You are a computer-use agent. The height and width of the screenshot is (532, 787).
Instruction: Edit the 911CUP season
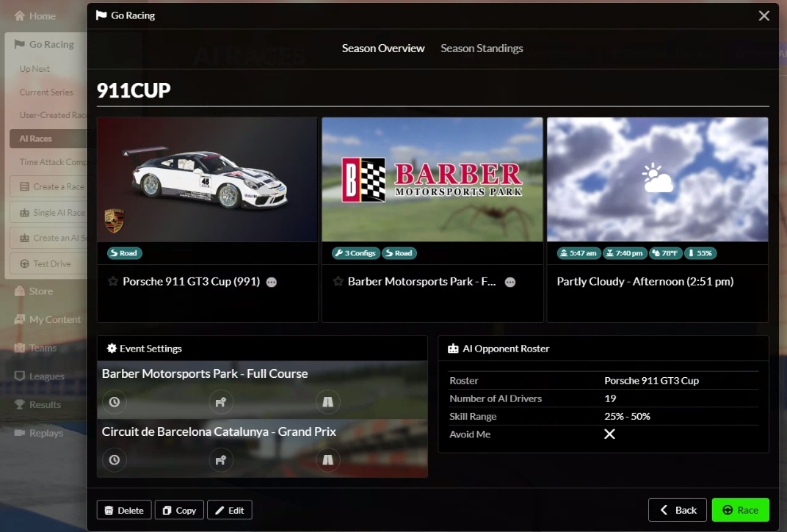pos(229,511)
